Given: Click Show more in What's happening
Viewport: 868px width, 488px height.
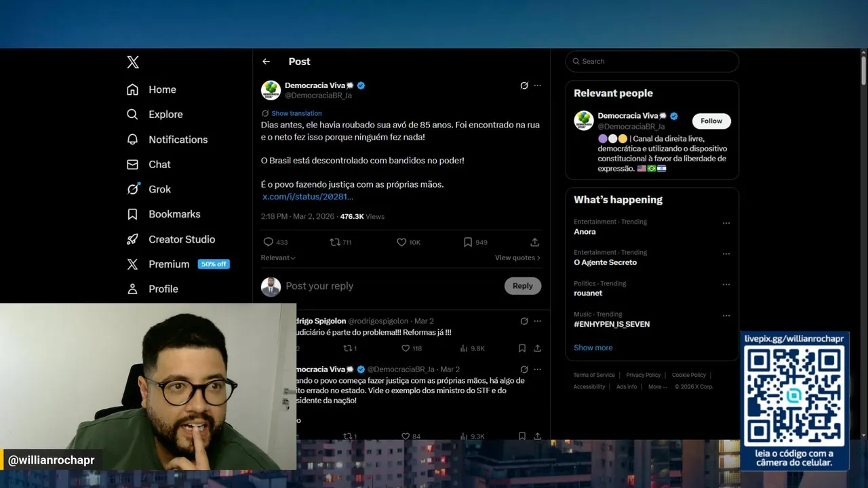Looking at the screenshot, I should coord(593,348).
